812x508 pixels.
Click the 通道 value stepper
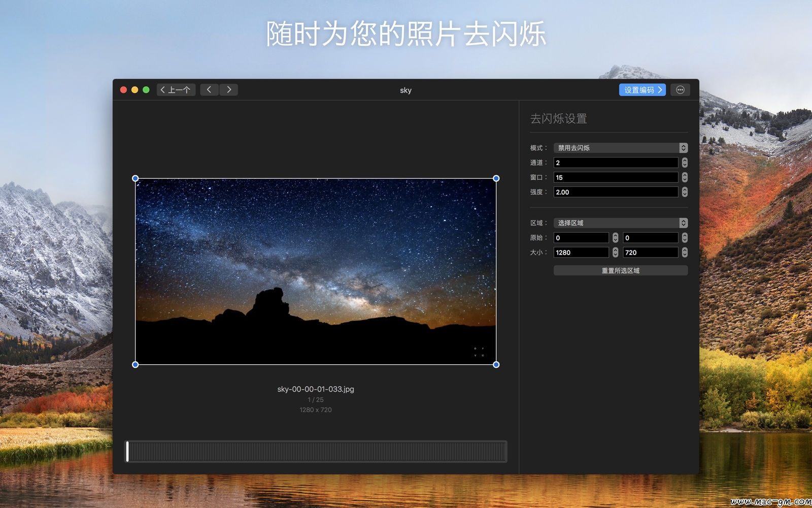685,163
